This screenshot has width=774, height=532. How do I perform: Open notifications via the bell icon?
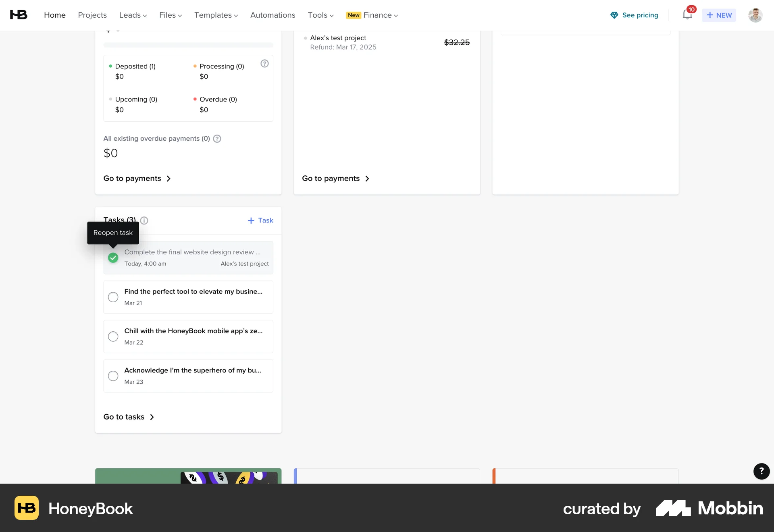coord(687,15)
